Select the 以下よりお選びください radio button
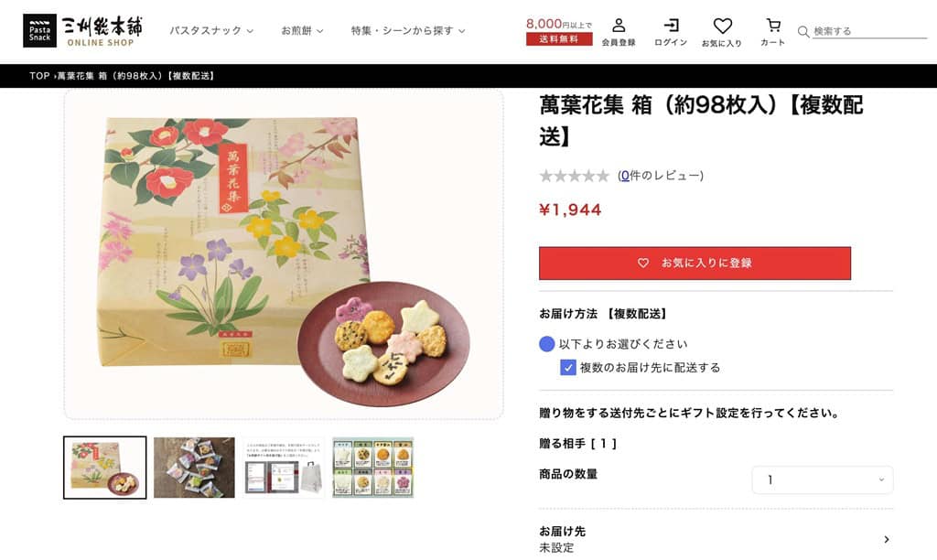937x560 pixels. point(547,344)
